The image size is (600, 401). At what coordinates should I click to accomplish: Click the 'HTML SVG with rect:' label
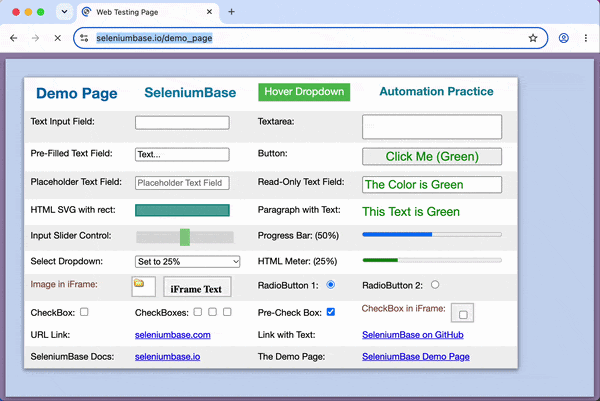(73, 210)
